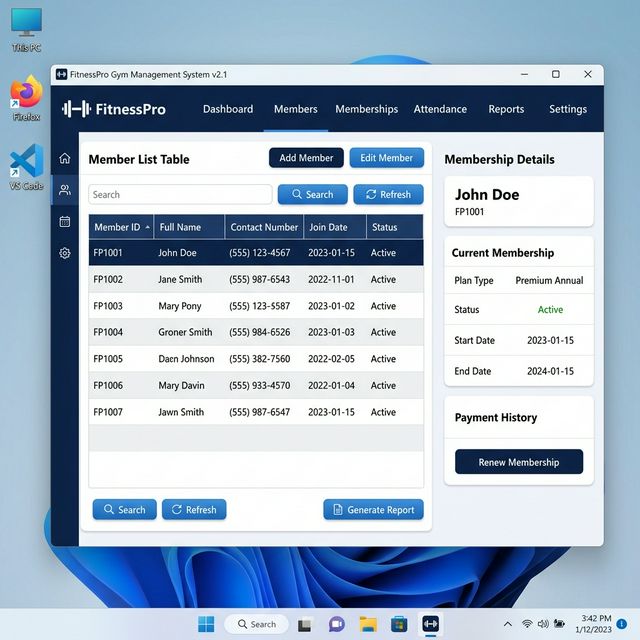This screenshot has height=640, width=640.
Task: Click the bottom Search button
Action: click(x=124, y=509)
